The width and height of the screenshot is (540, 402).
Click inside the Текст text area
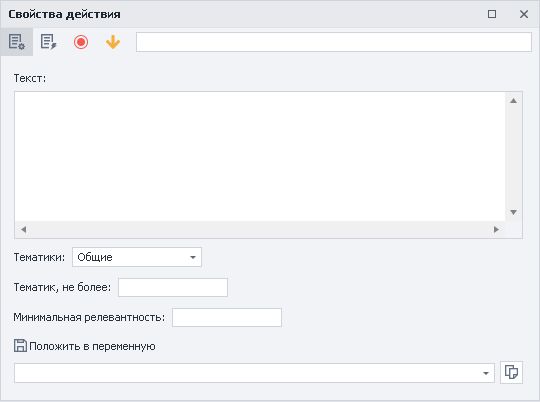[260, 156]
